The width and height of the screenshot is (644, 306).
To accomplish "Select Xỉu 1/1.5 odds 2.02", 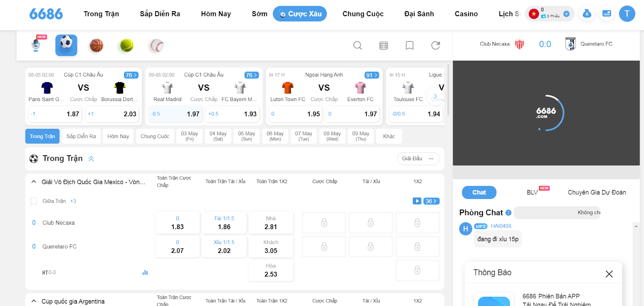I will tap(224, 246).
